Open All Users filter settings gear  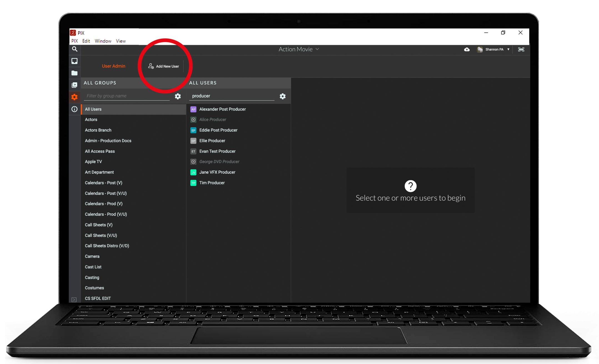[x=283, y=96]
